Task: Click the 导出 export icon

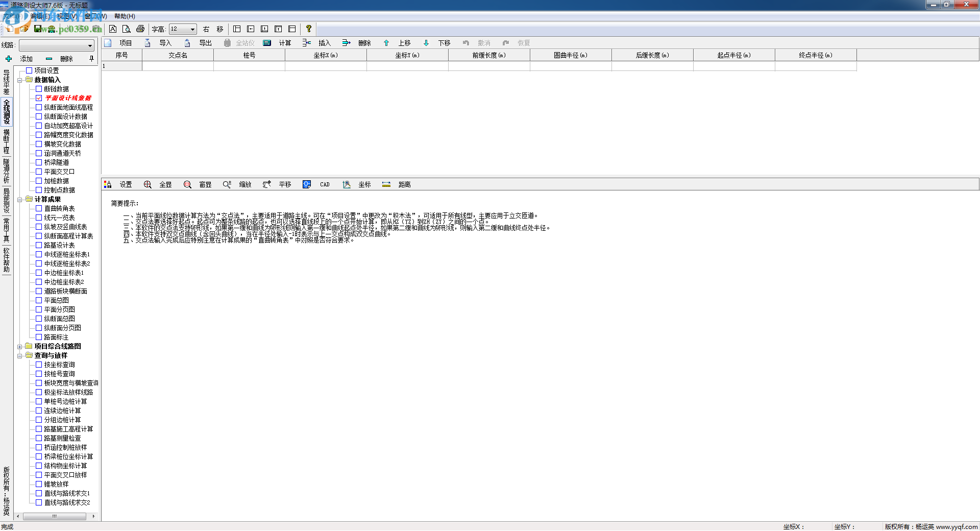Action: pyautogui.click(x=187, y=43)
